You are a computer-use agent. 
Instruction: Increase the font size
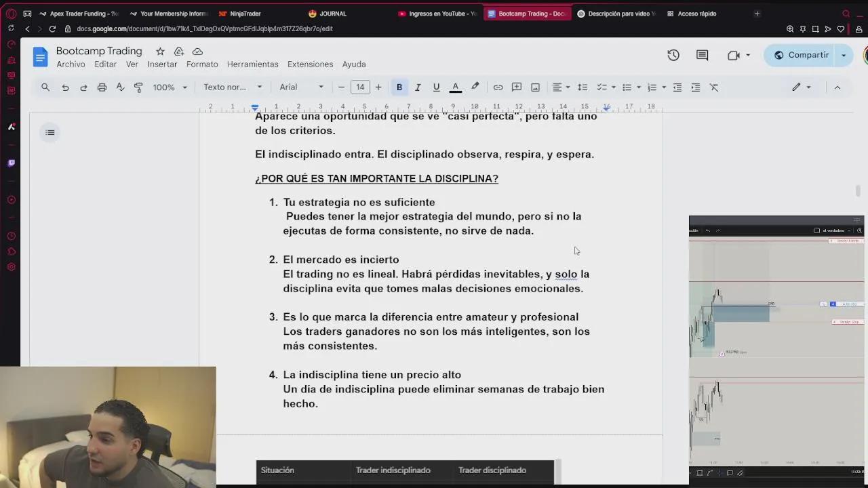tap(378, 87)
